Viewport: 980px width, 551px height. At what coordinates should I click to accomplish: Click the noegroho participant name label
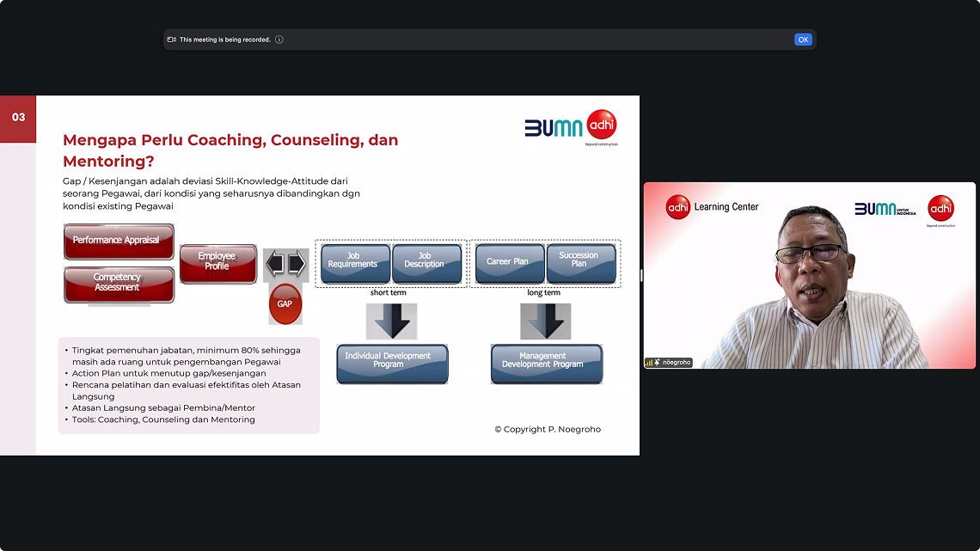(x=677, y=363)
